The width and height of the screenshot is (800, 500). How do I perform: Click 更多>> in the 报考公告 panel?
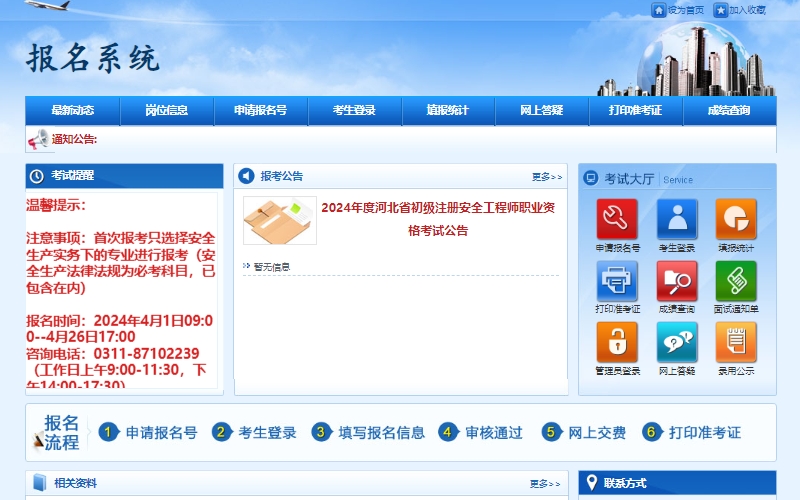tap(546, 177)
